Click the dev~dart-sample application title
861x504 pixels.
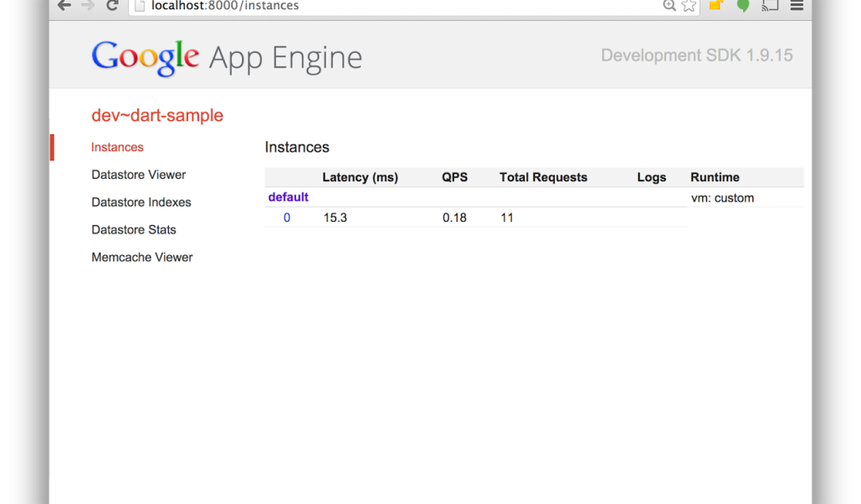coord(157,115)
